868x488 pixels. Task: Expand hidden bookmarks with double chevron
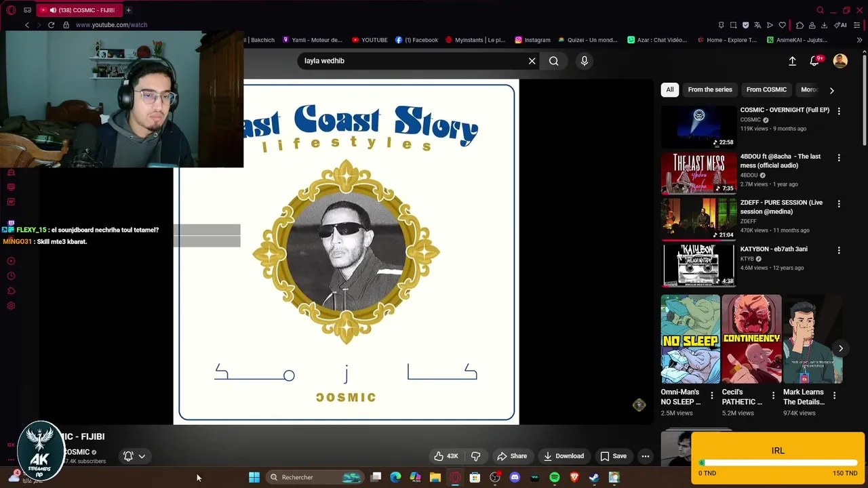tap(859, 40)
